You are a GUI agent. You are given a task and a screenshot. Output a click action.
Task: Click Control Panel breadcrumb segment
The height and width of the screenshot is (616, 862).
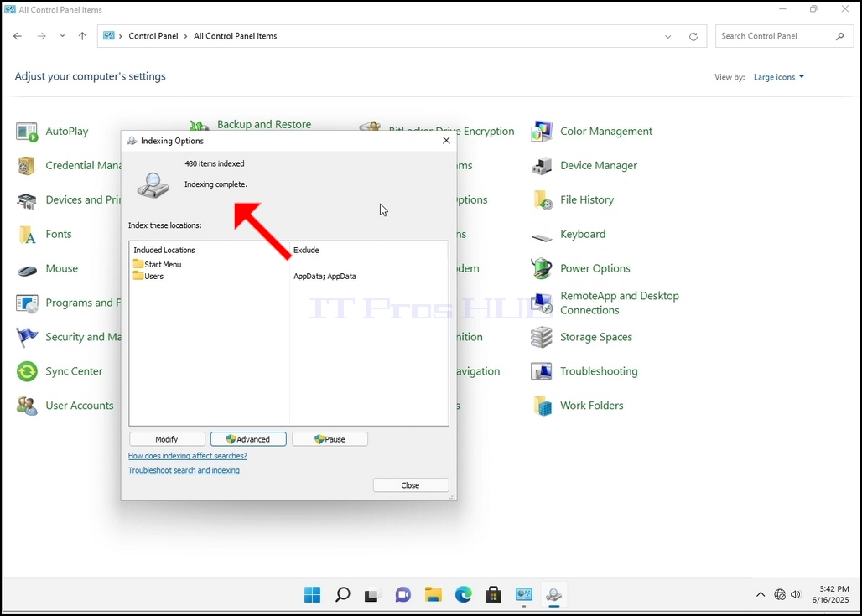(x=153, y=36)
